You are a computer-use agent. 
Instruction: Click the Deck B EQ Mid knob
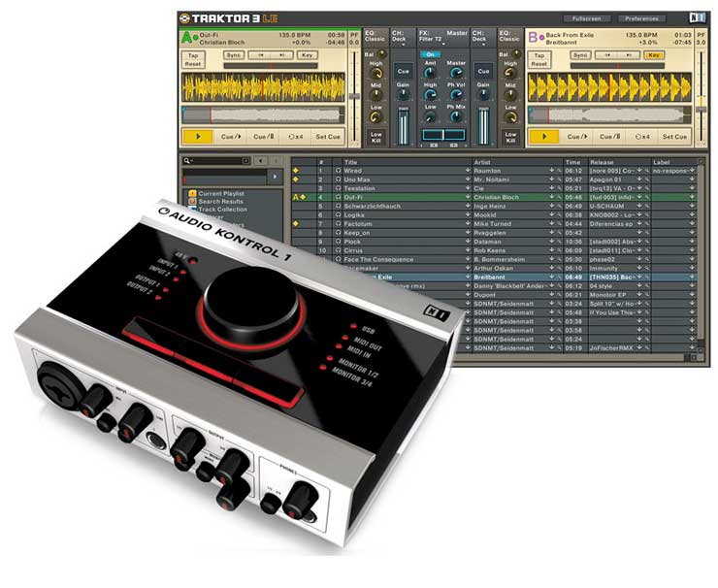tap(510, 95)
